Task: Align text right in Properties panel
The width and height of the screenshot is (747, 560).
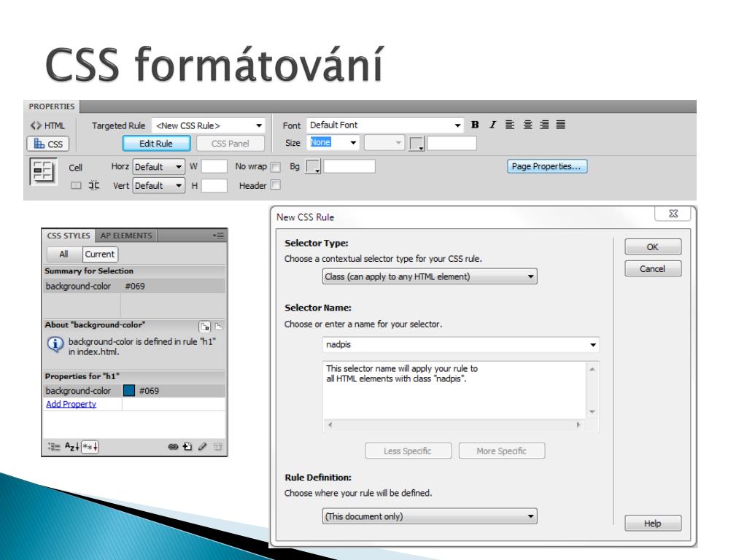Action: click(x=544, y=125)
